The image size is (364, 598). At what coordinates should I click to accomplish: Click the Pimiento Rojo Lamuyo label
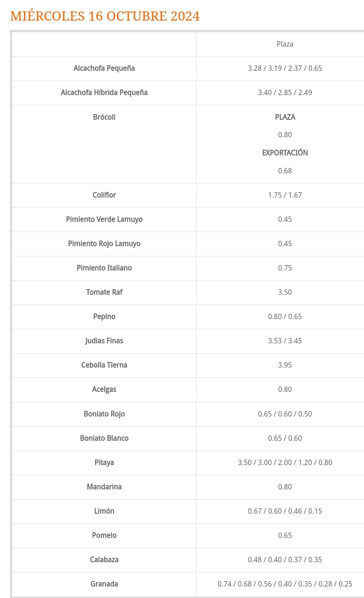(x=104, y=244)
